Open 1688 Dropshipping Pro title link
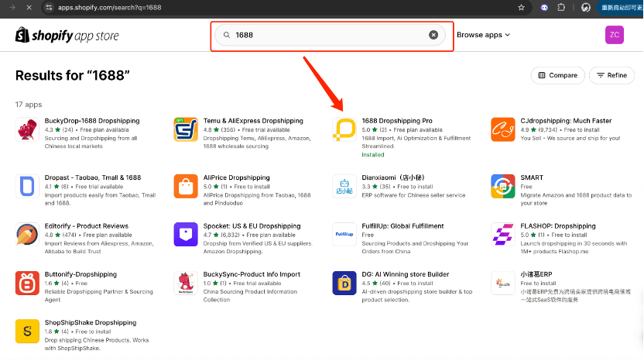644x361 pixels. pos(397,121)
